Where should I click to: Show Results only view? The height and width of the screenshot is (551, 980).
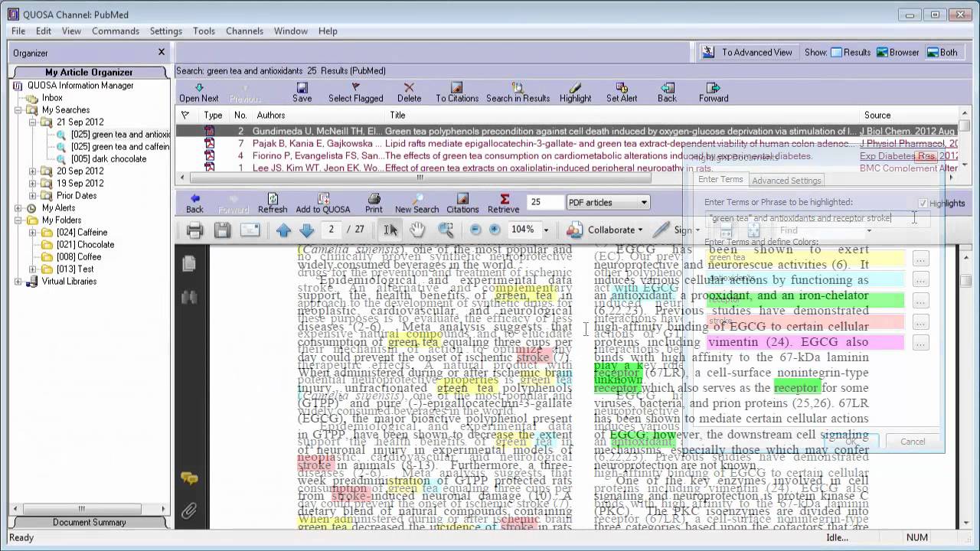[851, 52]
